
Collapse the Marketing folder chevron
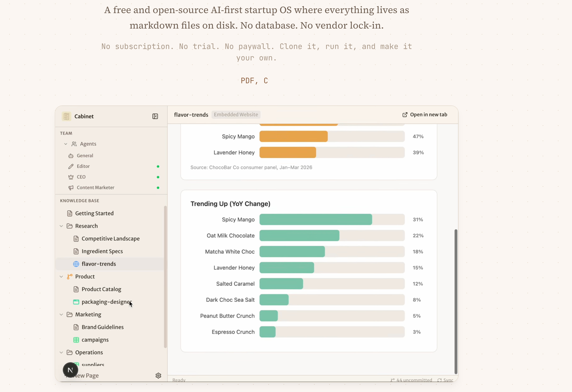click(61, 314)
